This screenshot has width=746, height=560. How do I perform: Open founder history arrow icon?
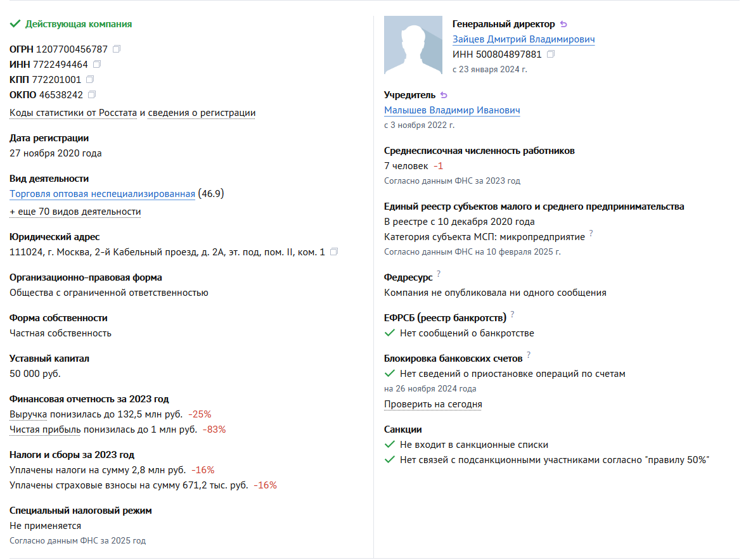(x=444, y=94)
